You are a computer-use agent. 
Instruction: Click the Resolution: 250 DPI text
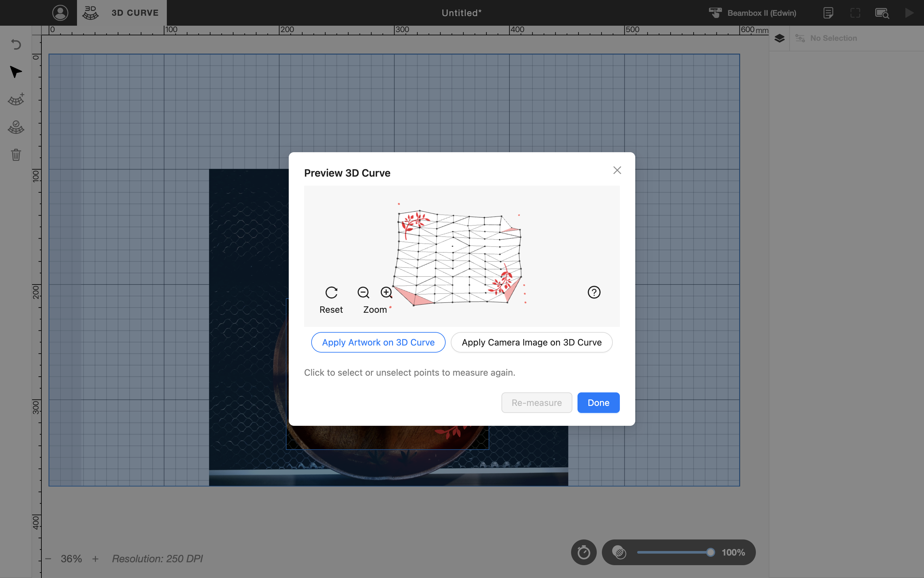click(x=157, y=558)
